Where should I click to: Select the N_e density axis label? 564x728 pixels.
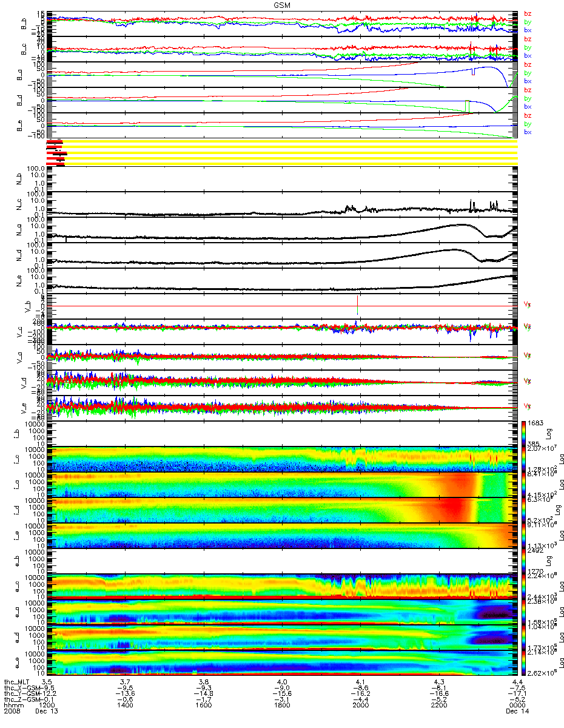point(19,281)
